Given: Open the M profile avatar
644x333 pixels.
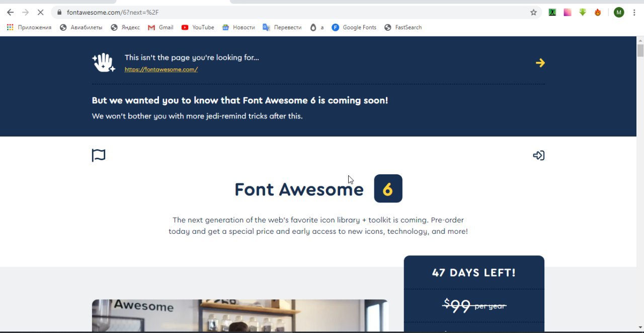Looking at the screenshot, I should point(619,12).
